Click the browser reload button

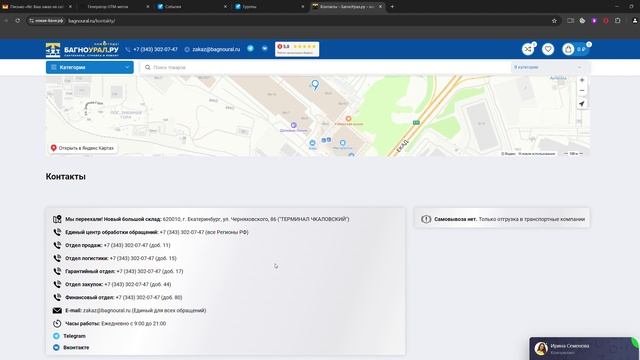(x=18, y=20)
